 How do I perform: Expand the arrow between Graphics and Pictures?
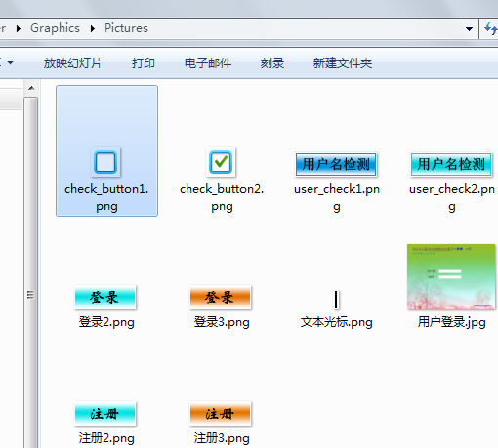(93, 28)
